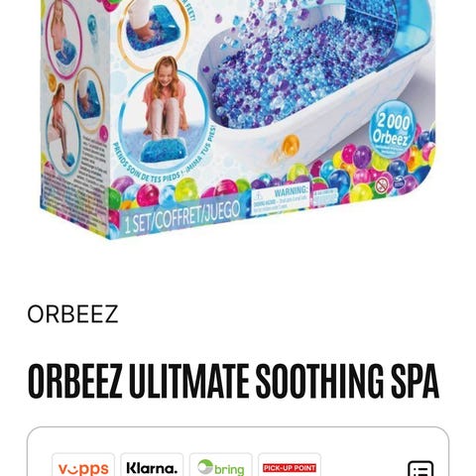Click the Spin Master logo on box corner
476x476 pixels.
point(400,182)
